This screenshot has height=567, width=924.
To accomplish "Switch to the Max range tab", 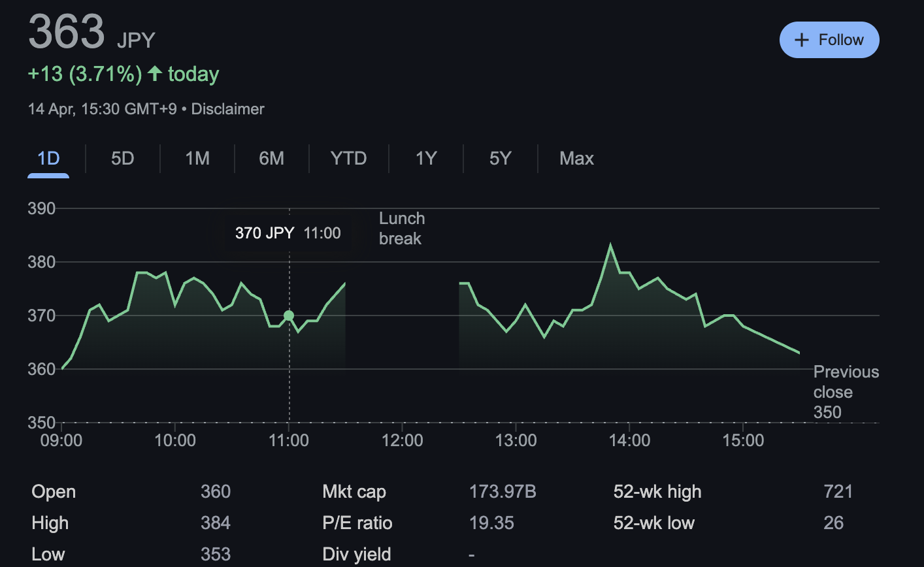I will [x=576, y=159].
